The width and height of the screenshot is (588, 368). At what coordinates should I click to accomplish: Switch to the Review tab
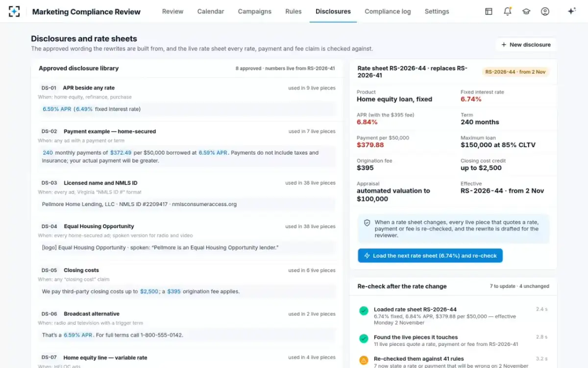tap(172, 11)
